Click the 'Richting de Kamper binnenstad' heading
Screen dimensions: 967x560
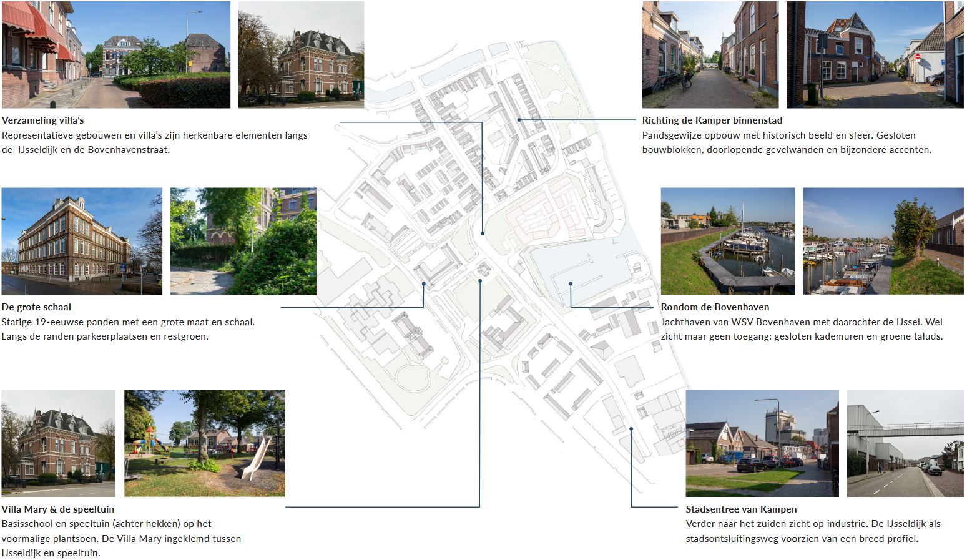click(x=712, y=120)
